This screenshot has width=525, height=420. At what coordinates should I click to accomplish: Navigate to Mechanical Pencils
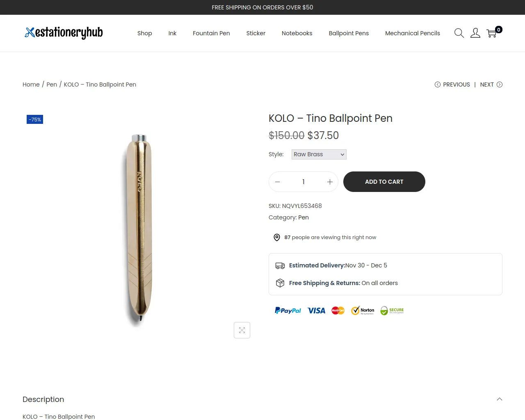[x=412, y=33]
